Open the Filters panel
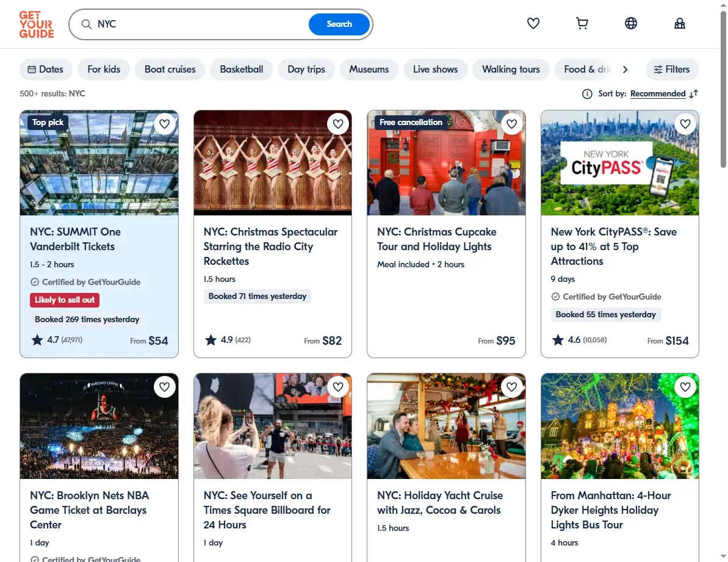Viewport: 728px width, 562px height. click(672, 69)
